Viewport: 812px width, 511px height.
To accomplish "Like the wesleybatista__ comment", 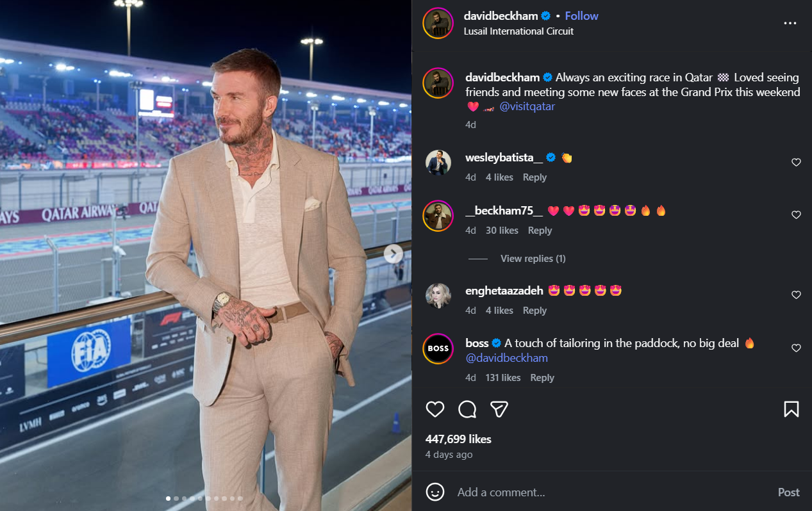I will 796,163.
